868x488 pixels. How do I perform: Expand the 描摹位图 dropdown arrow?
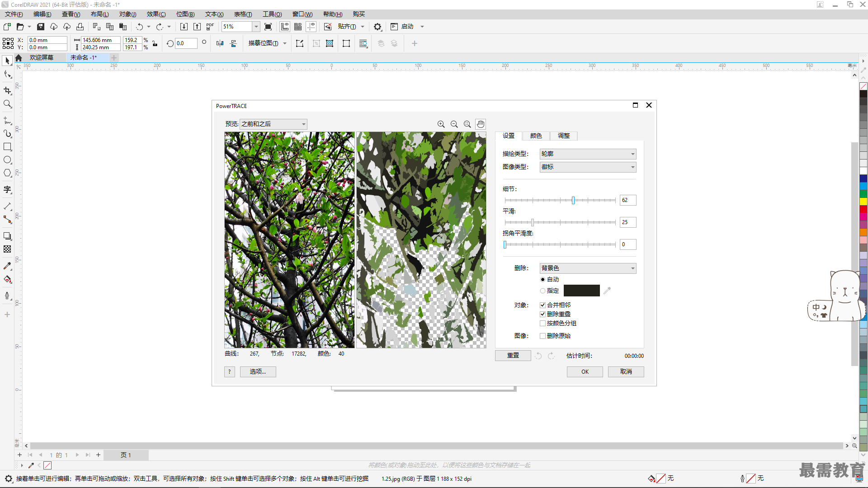tap(285, 43)
